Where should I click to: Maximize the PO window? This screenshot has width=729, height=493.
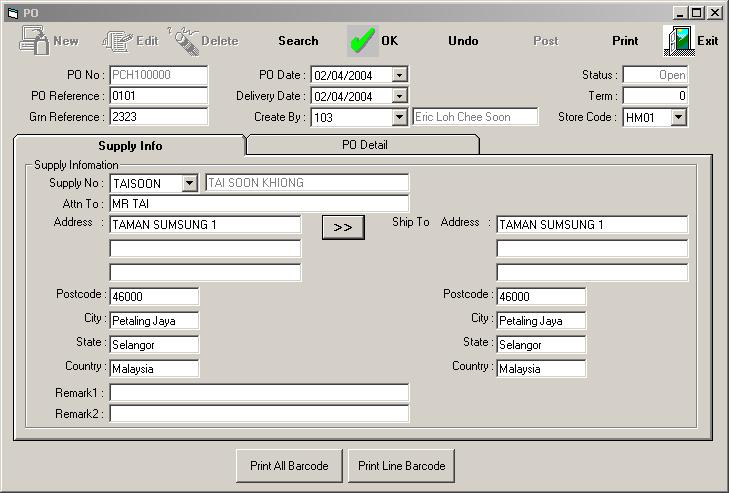tap(696, 13)
